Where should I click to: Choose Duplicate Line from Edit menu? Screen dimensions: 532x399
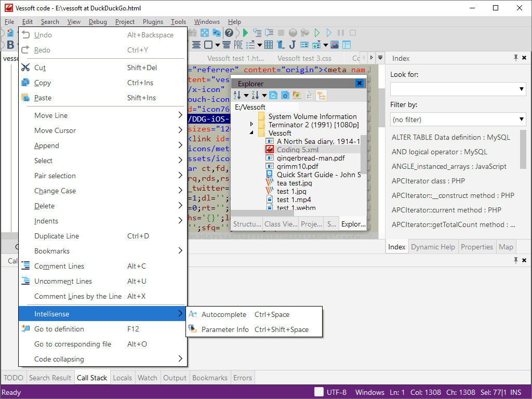[103, 236]
